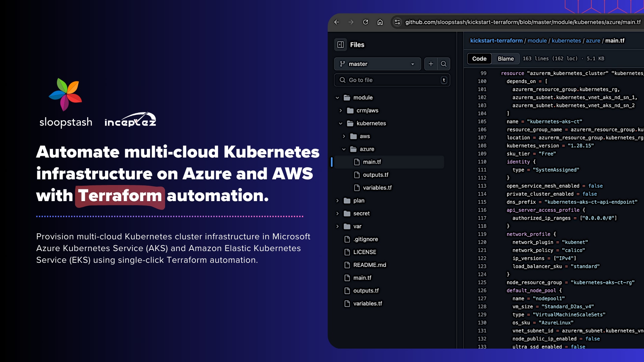Open kickstart-terraform breadcrumb link
The height and width of the screenshot is (362, 644).
click(x=496, y=41)
